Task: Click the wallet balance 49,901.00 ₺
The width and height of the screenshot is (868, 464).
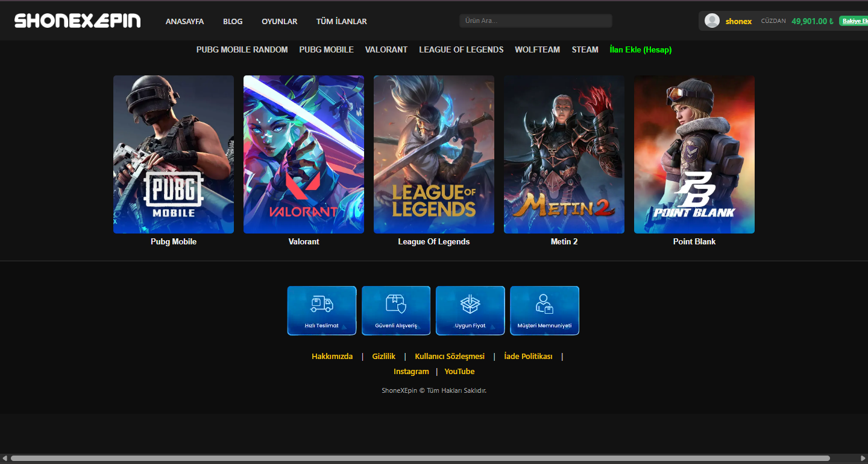Action: 813,21
